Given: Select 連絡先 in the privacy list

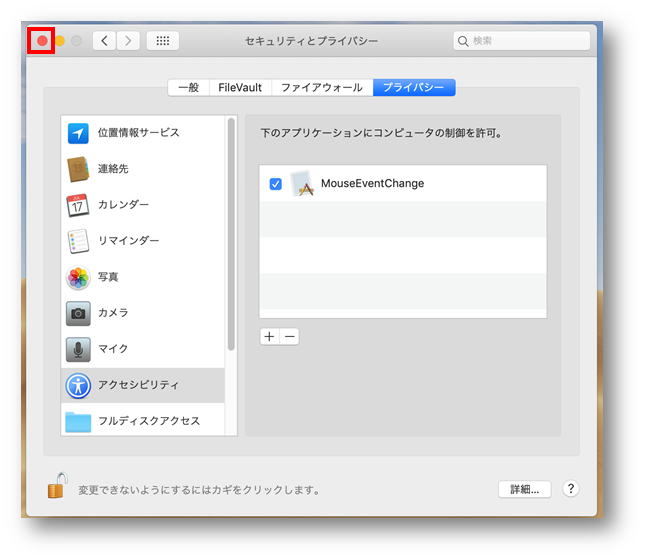Looking at the screenshot, I should [x=143, y=169].
